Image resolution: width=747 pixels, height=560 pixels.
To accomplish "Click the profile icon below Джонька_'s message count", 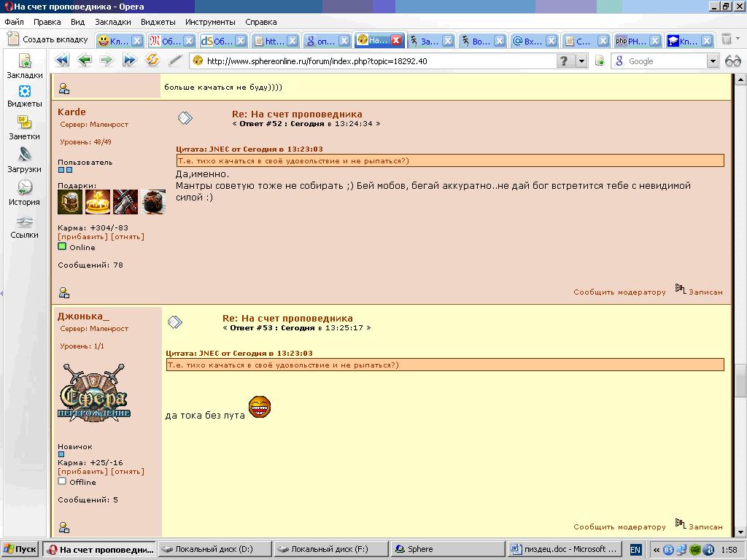I will click(64, 527).
